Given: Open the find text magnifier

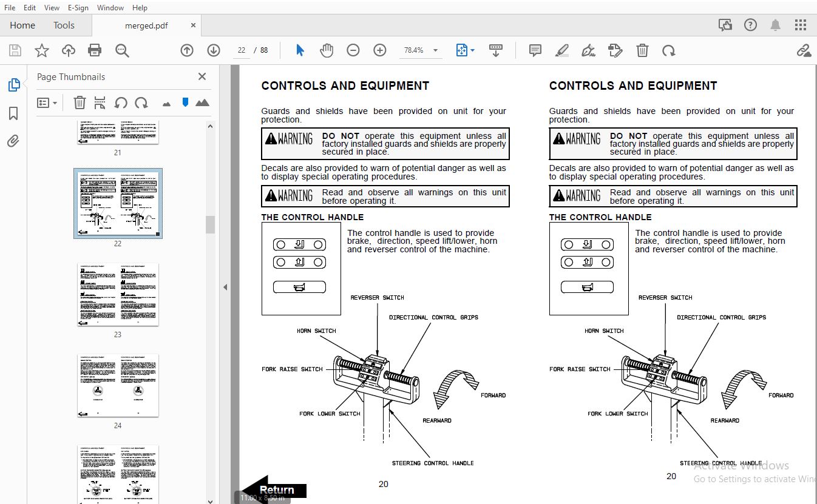Looking at the screenshot, I should tap(122, 50).
